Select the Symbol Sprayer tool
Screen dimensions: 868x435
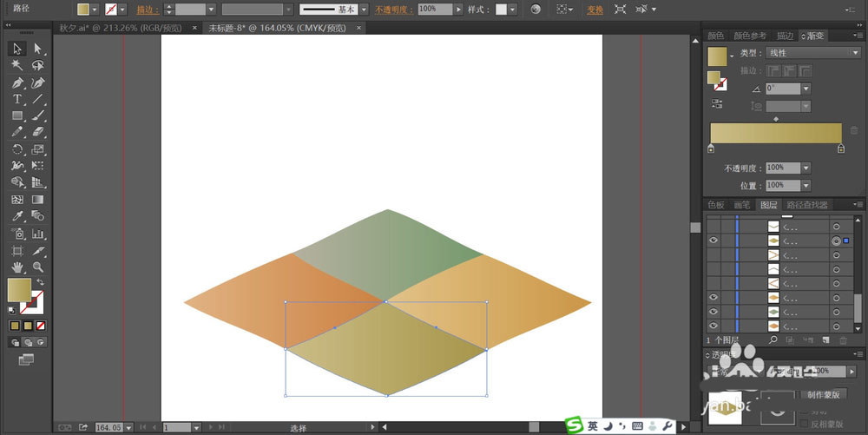click(x=17, y=234)
